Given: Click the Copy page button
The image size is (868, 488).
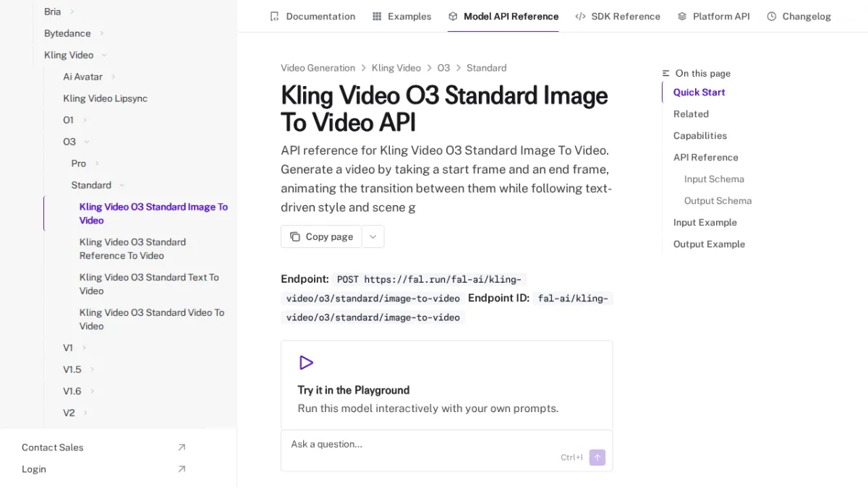Looking at the screenshot, I should click(x=321, y=236).
